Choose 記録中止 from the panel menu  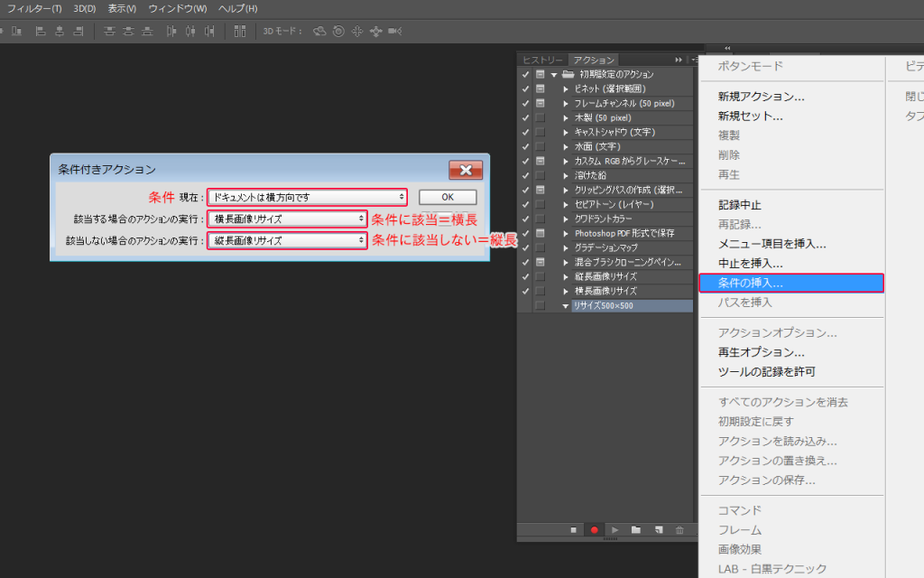click(x=740, y=205)
